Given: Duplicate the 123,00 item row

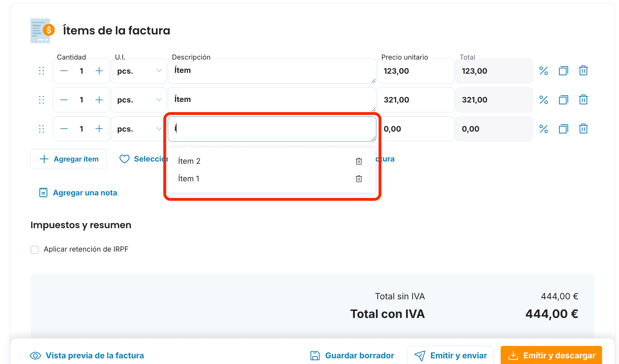Looking at the screenshot, I should coord(563,71).
